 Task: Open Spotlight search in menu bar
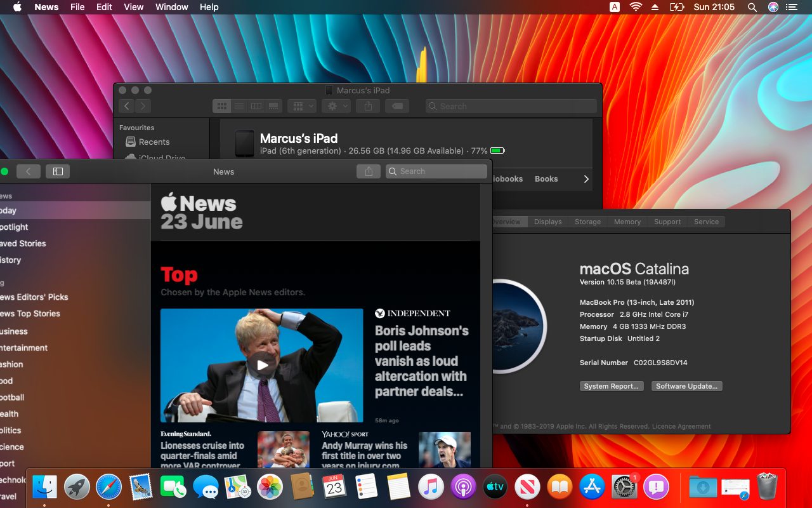coord(752,7)
